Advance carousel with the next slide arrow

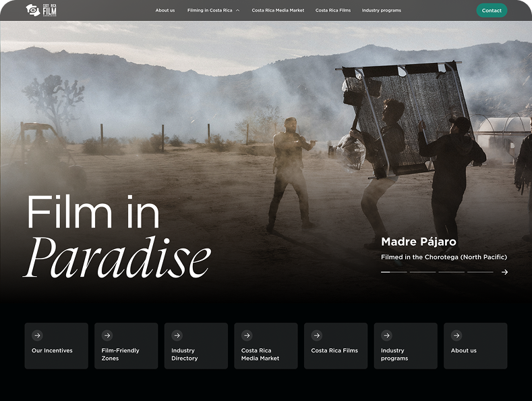click(504, 272)
